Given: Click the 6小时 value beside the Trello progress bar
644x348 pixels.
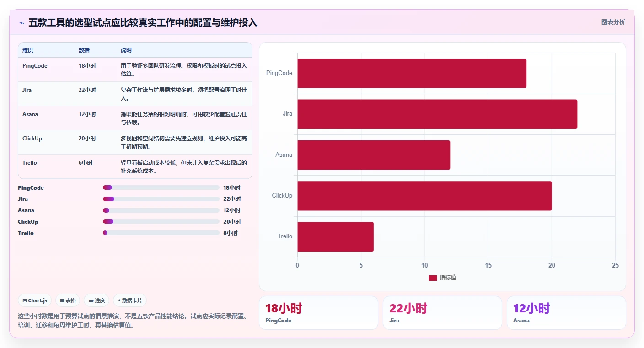Looking at the screenshot, I should [231, 233].
